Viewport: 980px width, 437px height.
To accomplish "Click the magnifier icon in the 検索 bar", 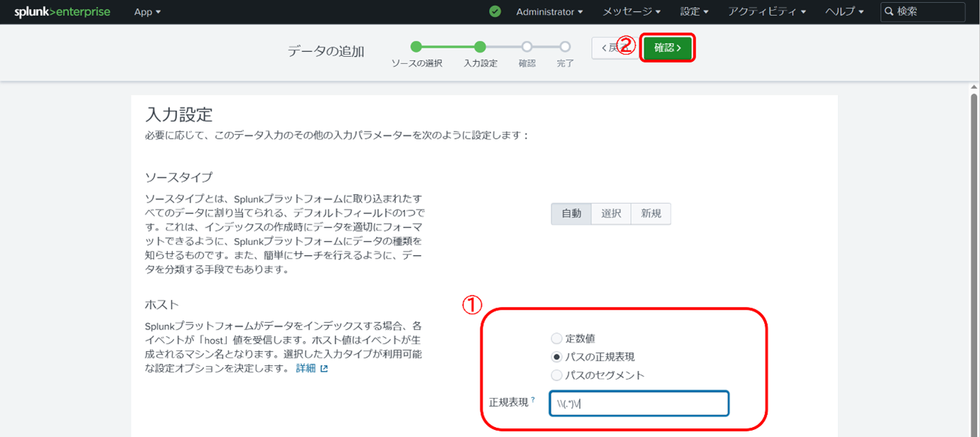I will point(888,11).
